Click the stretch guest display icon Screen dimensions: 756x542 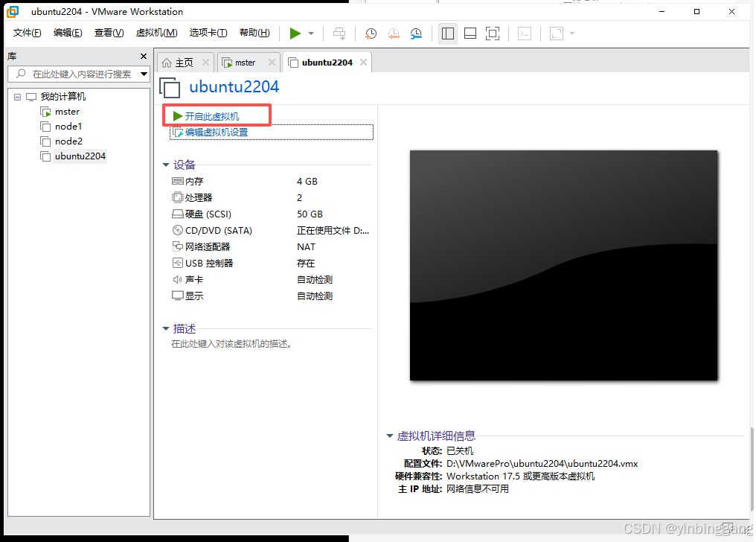tap(557, 34)
